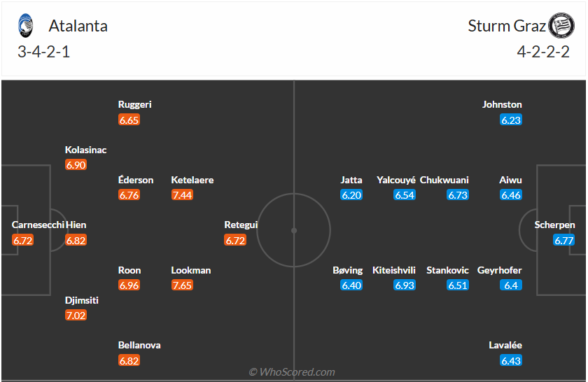Open the Atalanta team name link
Viewport: 588px width, 382px height.
coord(78,27)
